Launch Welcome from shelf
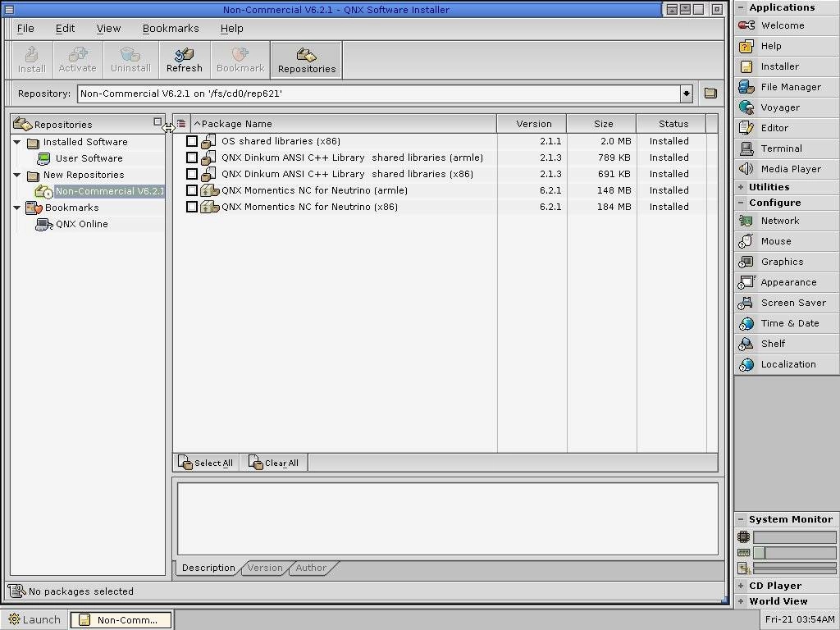 (785, 25)
